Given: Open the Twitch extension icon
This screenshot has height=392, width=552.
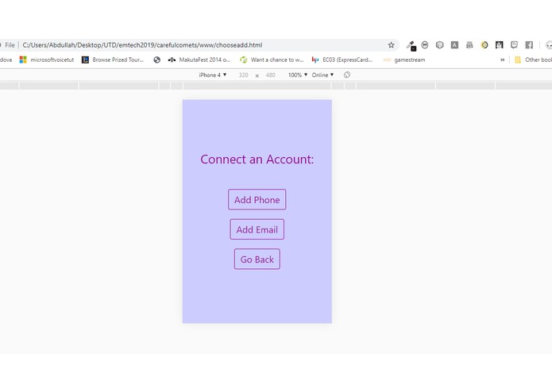Looking at the screenshot, I should pos(515,44).
